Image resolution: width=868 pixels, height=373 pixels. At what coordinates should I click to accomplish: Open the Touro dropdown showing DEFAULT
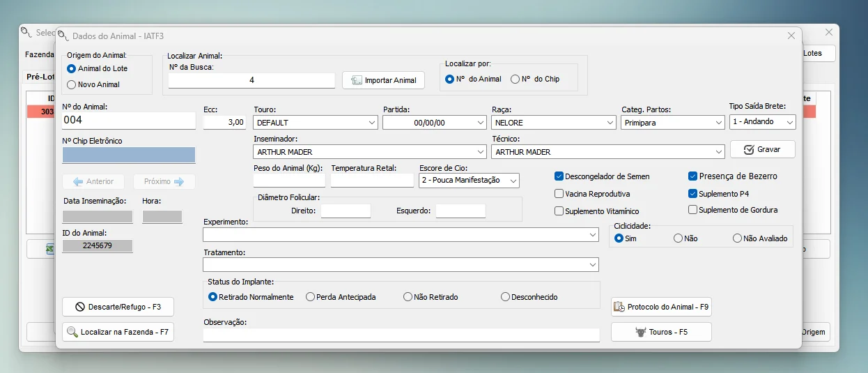[316, 122]
